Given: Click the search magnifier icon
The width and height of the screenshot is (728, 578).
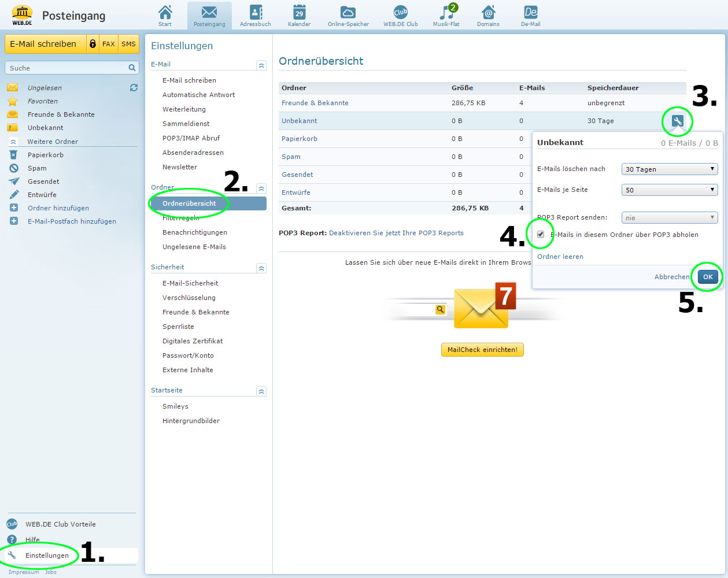Looking at the screenshot, I should click(132, 68).
